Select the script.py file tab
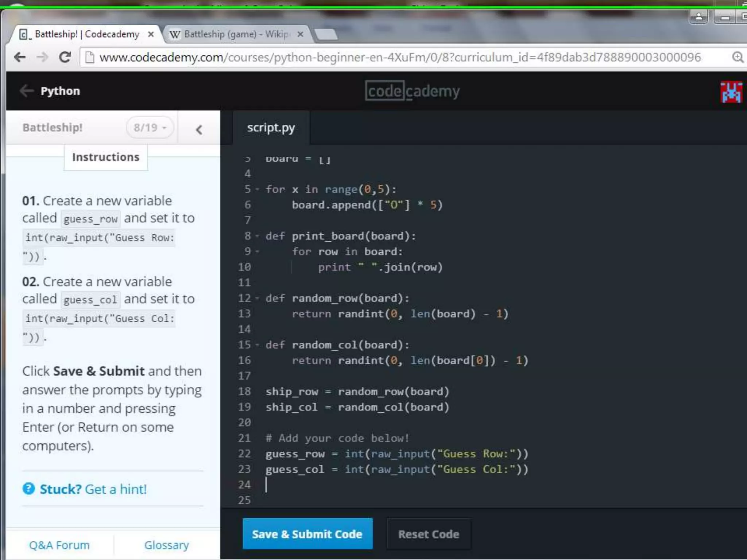This screenshot has height=560, width=747. coord(271,128)
